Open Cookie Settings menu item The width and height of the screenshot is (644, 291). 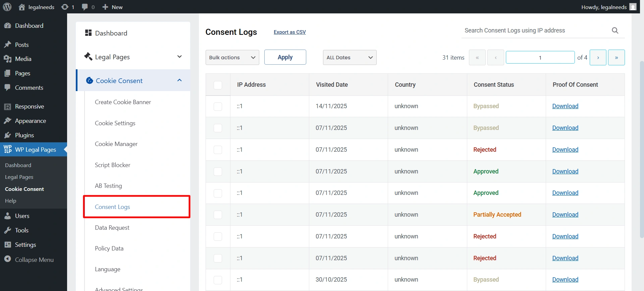115,123
